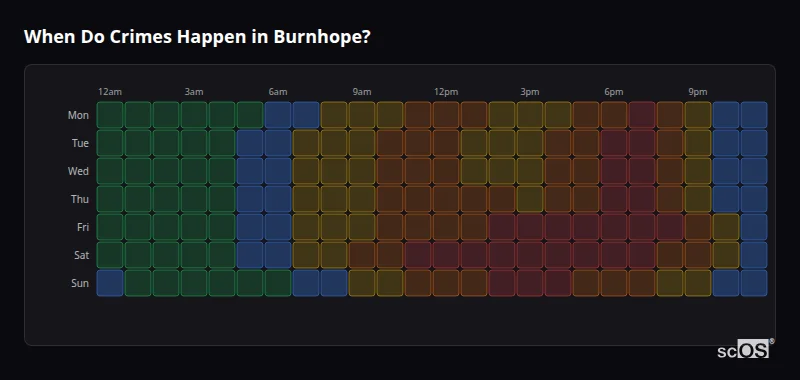Select the Thursday 12am green cell
Image resolution: width=800 pixels, height=380 pixels.
point(110,199)
